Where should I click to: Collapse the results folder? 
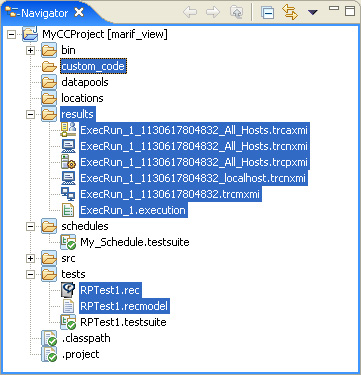(x=31, y=114)
